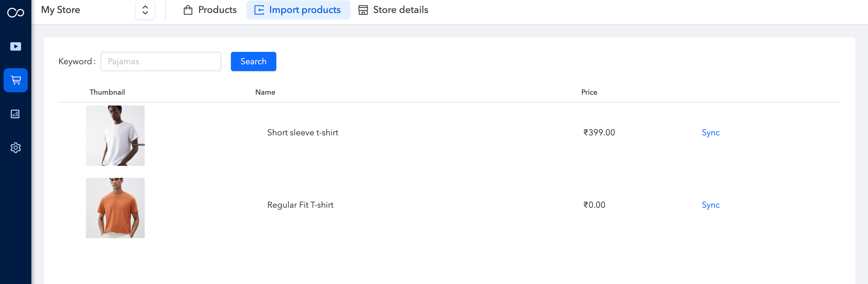Screen dimensions: 868x284
Task: Open the settings gear in the sidebar
Action: click(x=15, y=147)
